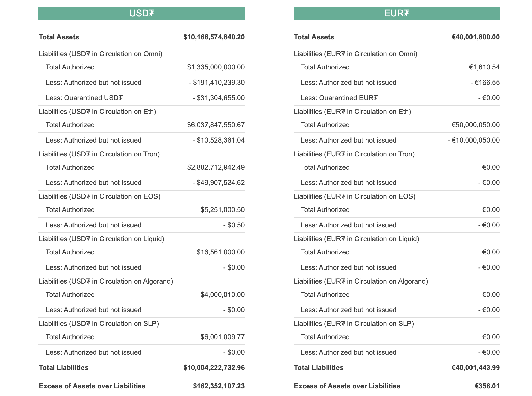Click Liquid Total Authorized value $16,561,000.00
This screenshot has width=532, height=396.
pos(221,252)
